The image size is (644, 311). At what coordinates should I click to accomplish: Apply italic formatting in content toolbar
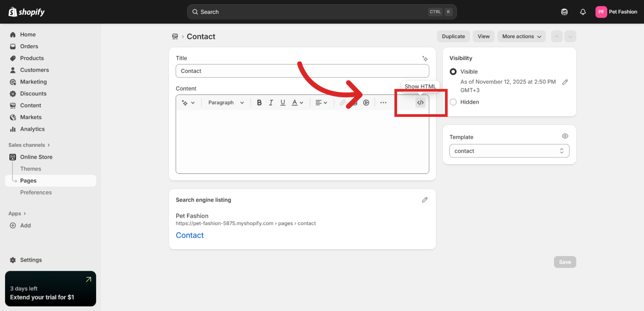coord(271,103)
